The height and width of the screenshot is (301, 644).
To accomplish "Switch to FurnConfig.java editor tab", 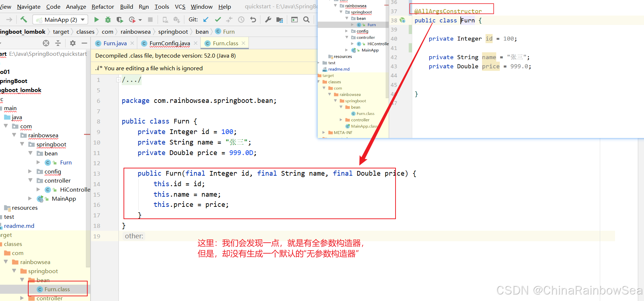I will coord(170,43).
